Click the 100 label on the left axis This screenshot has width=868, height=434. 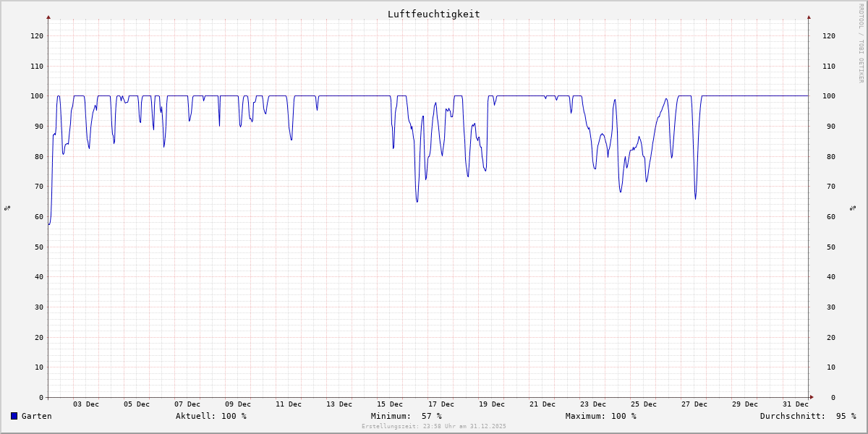37,96
